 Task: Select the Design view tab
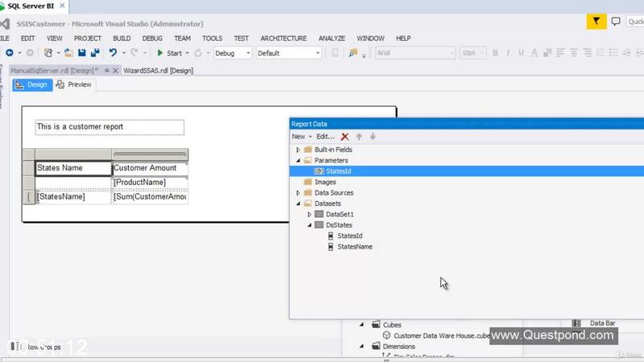32,84
